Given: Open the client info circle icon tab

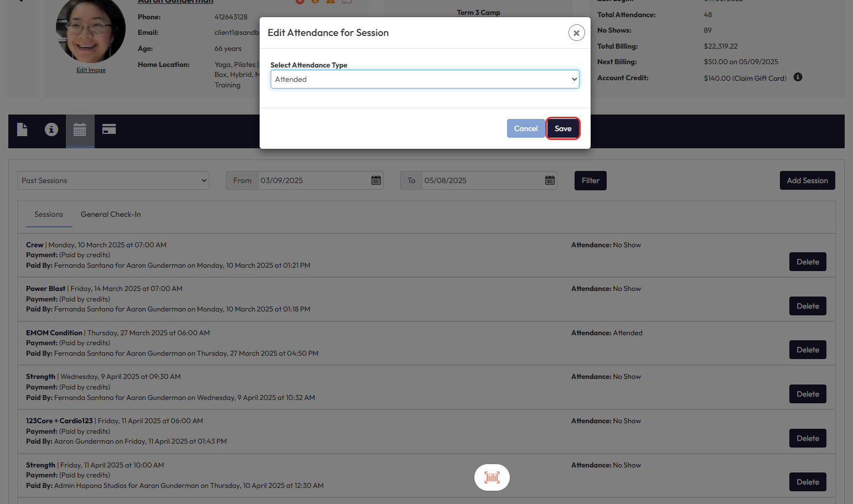Looking at the screenshot, I should coord(51,129).
